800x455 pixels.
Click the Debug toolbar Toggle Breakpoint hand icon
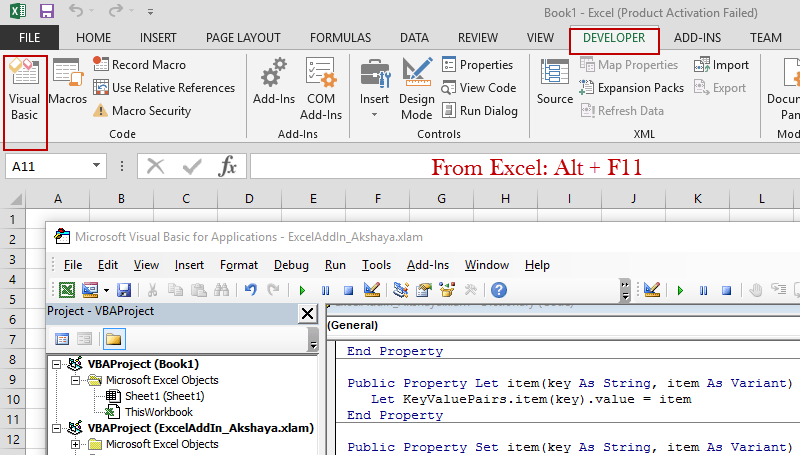(x=755, y=290)
